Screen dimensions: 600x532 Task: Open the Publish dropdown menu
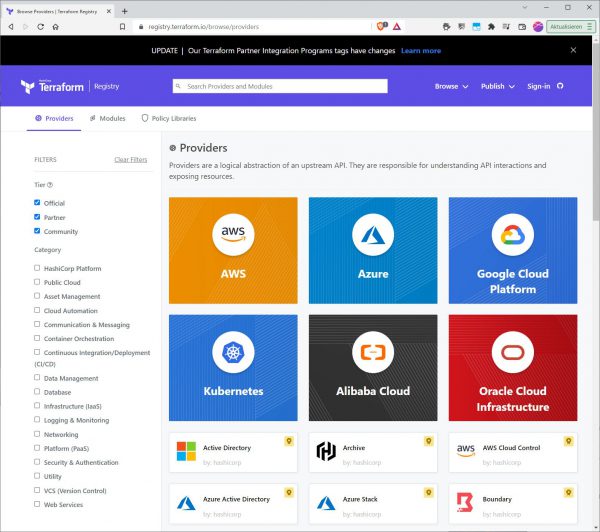tap(497, 86)
